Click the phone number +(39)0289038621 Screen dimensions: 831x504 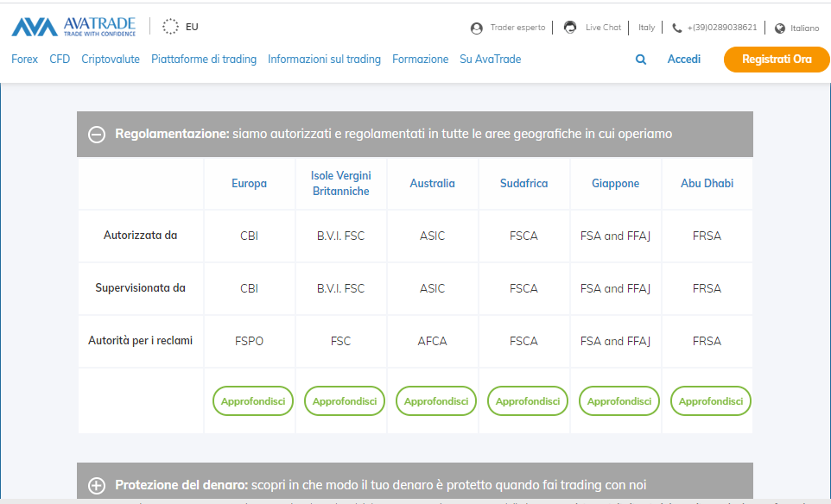click(x=722, y=28)
